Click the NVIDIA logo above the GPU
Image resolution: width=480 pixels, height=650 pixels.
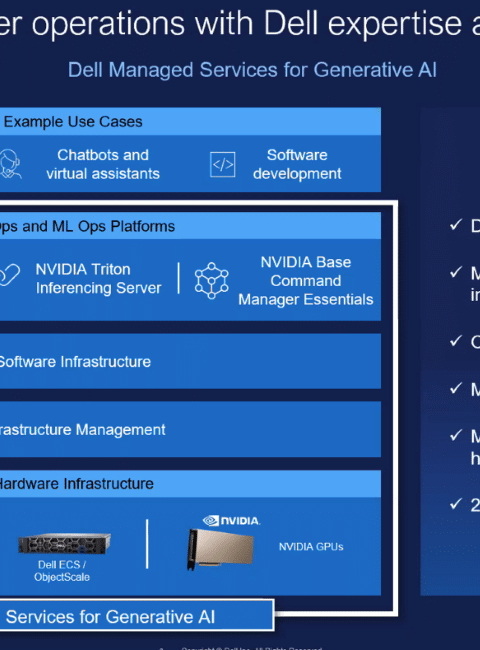tap(232, 520)
